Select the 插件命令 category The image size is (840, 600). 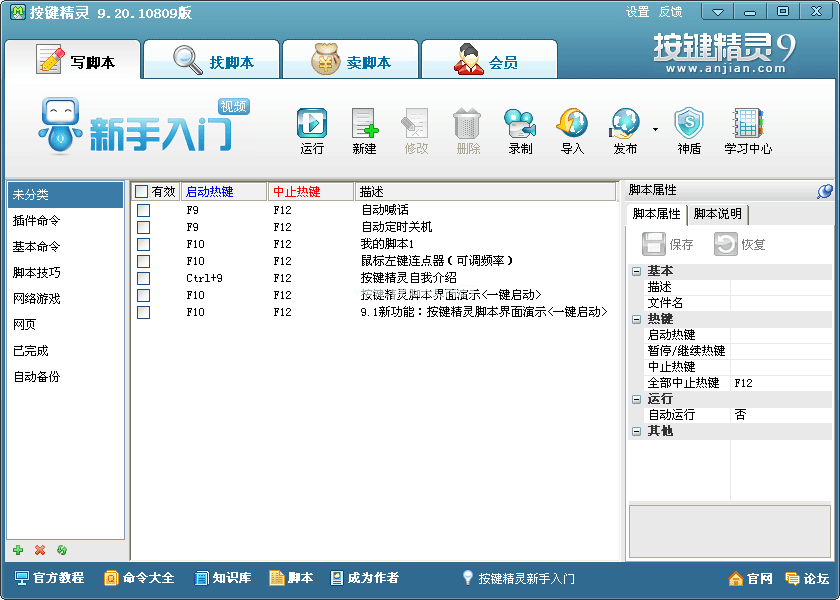pyautogui.click(x=37, y=221)
